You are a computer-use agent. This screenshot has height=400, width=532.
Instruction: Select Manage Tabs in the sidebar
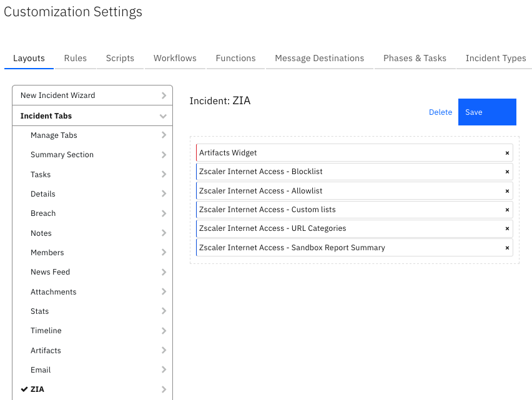point(92,135)
